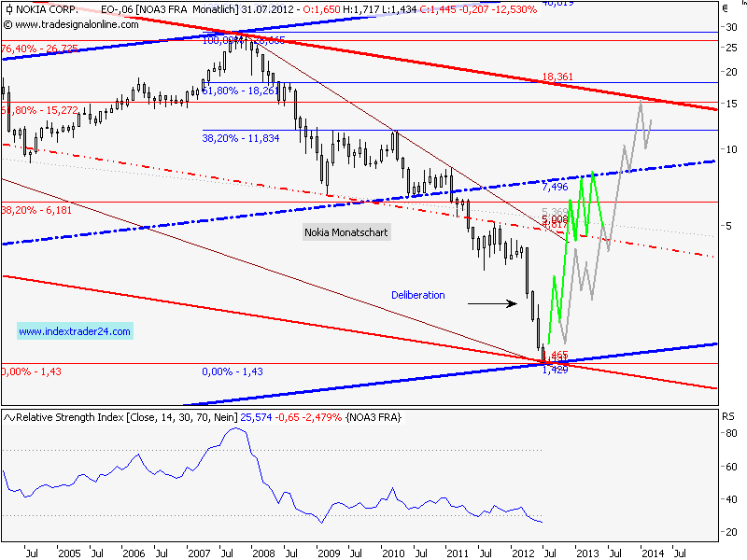Click the 25,574 RSI value
This screenshot has width=747, height=560.
tap(256, 417)
